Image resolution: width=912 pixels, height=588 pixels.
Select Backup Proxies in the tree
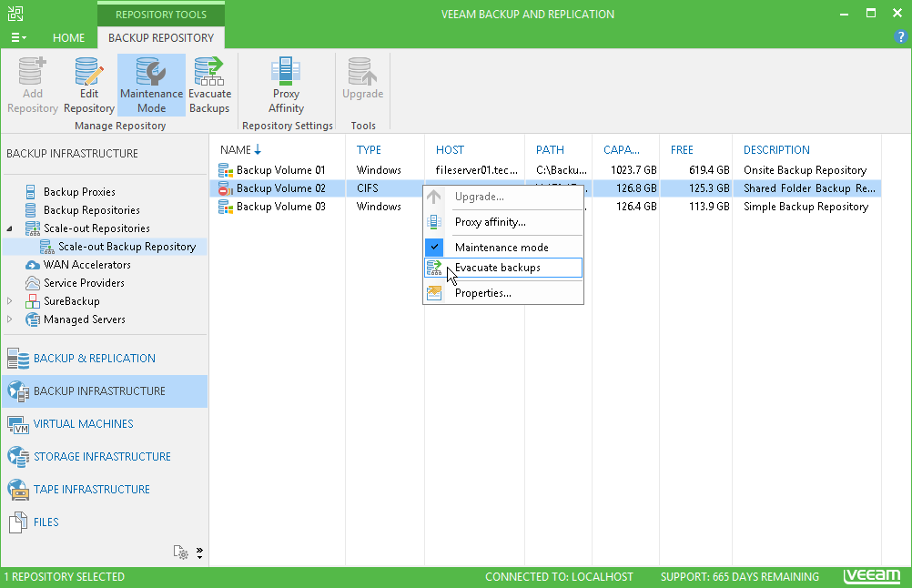pyautogui.click(x=79, y=192)
